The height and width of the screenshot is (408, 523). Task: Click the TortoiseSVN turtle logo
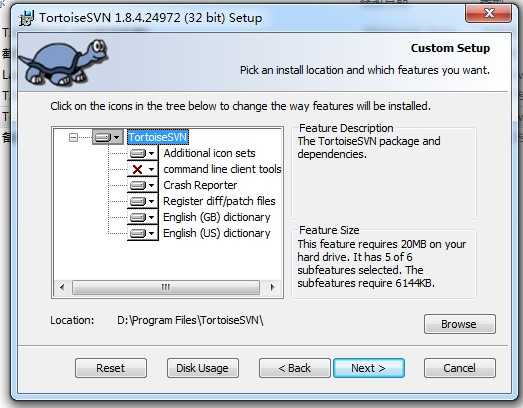(63, 62)
